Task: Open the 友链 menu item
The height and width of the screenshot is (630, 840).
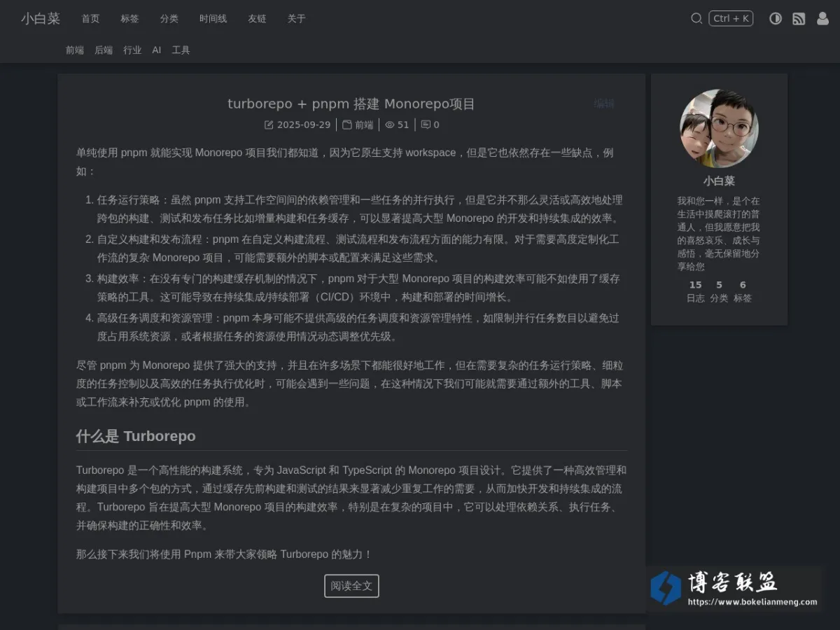Action: point(257,19)
